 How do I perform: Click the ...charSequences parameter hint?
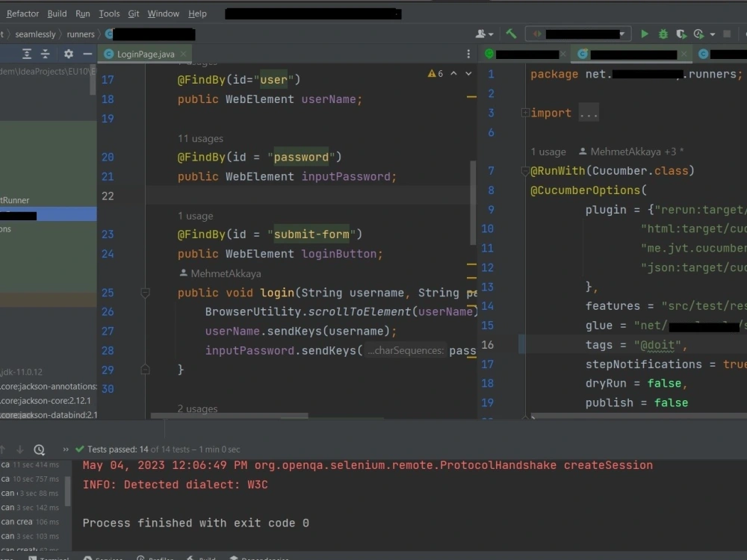pos(406,350)
